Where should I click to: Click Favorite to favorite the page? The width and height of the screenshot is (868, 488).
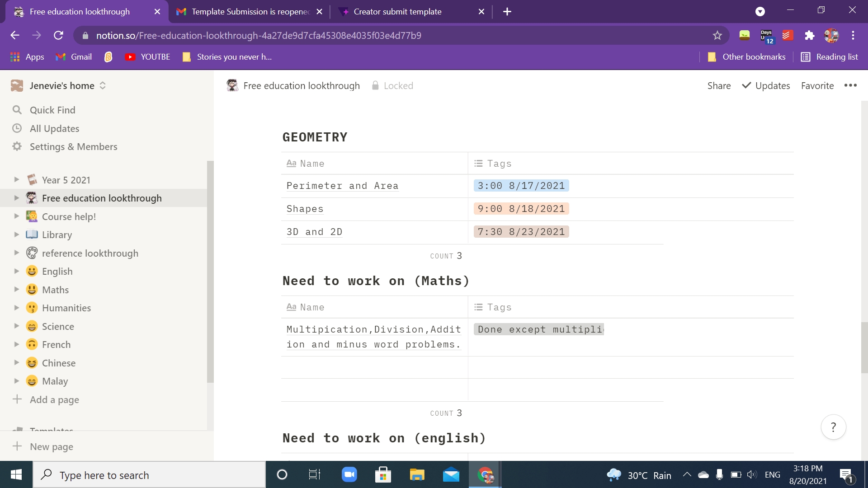coord(817,85)
